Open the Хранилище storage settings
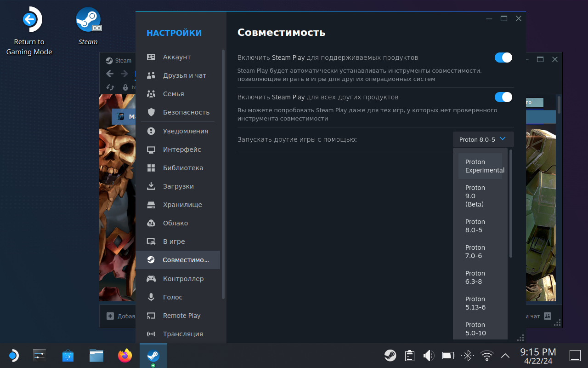 pos(178,205)
